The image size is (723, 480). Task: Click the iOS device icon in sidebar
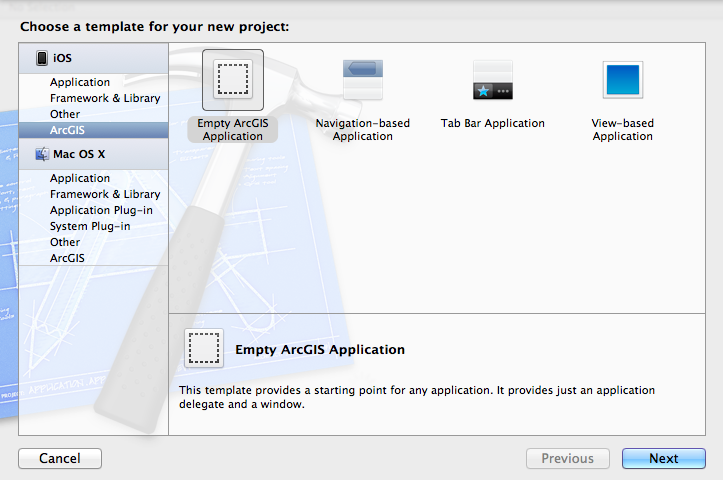click(42, 59)
